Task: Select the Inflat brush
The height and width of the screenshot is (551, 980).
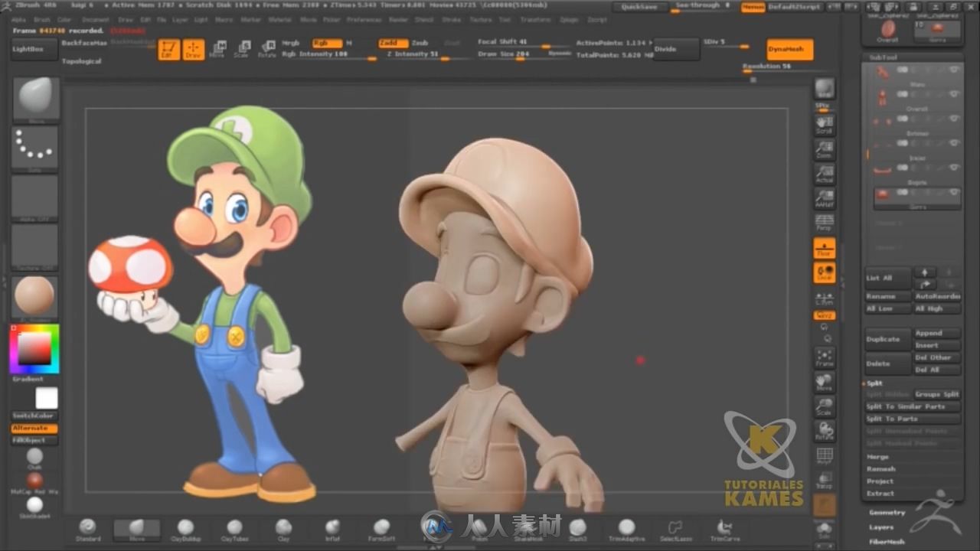Action: [332, 529]
